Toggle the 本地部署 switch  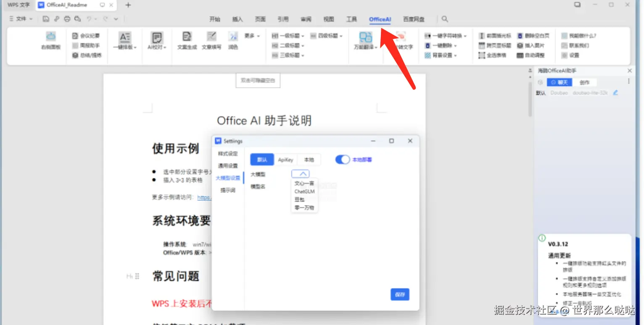[x=343, y=160]
